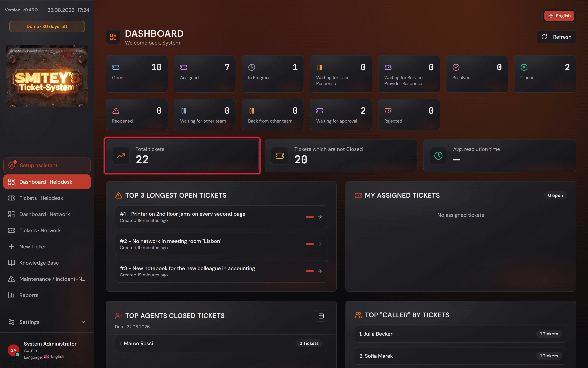Open Settings menu in sidebar
Image resolution: width=588 pixels, height=368 pixels.
point(47,322)
